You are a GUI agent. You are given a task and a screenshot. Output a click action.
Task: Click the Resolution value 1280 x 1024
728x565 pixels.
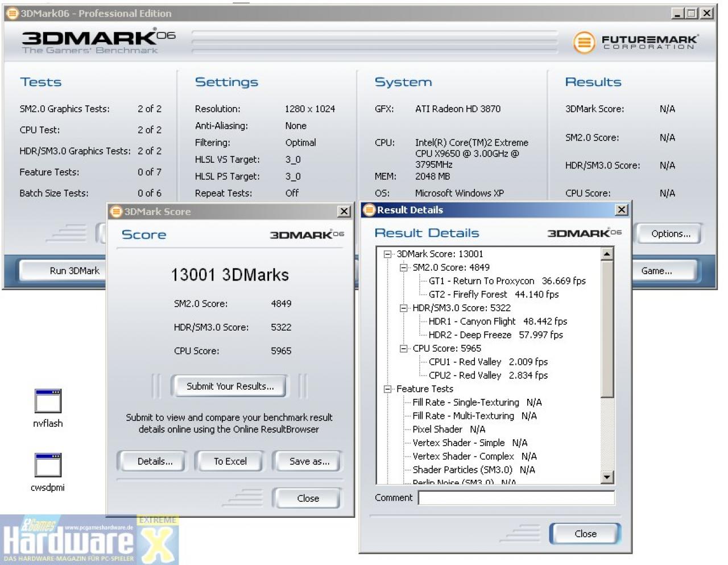click(310, 109)
